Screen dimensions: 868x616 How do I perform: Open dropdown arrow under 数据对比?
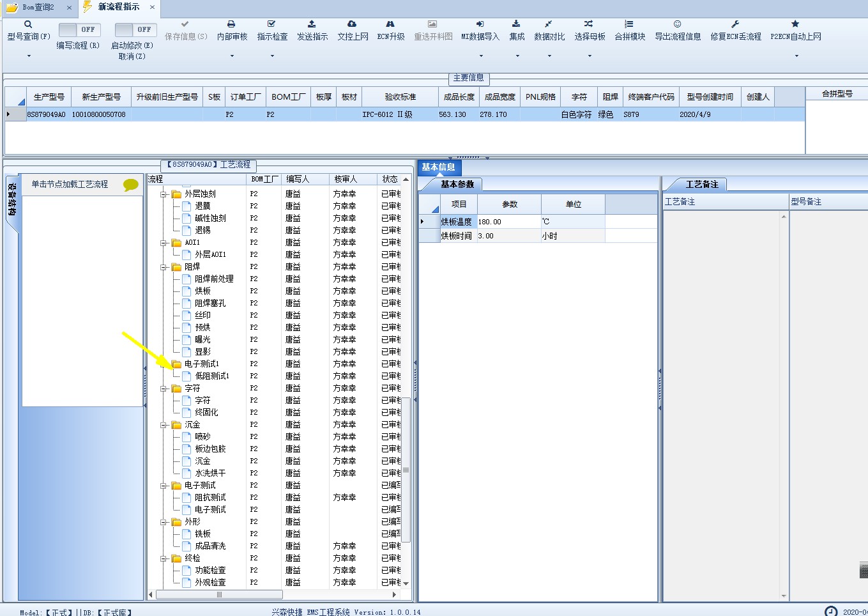[549, 56]
